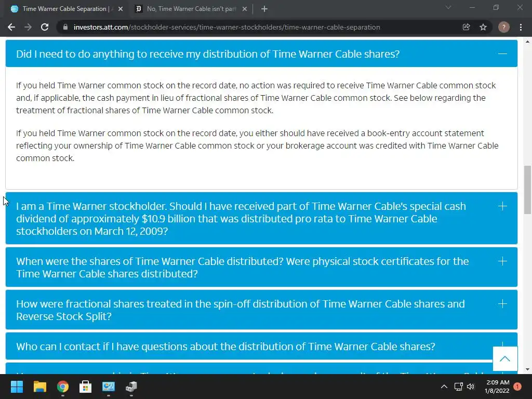Click plus icon for cash dividend question
The image size is (532, 399).
tap(502, 206)
